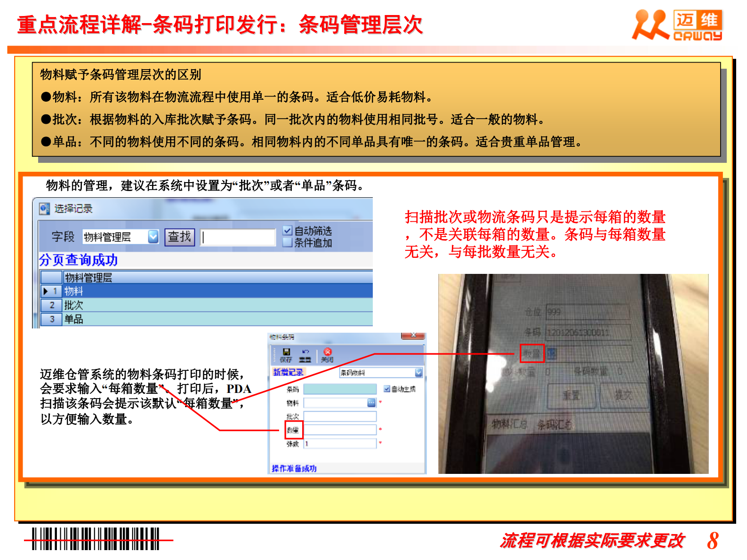747x560 pixels.
Task: Click the heading 物料赋予条码管理层次的区别
Action: pyautogui.click(x=121, y=74)
